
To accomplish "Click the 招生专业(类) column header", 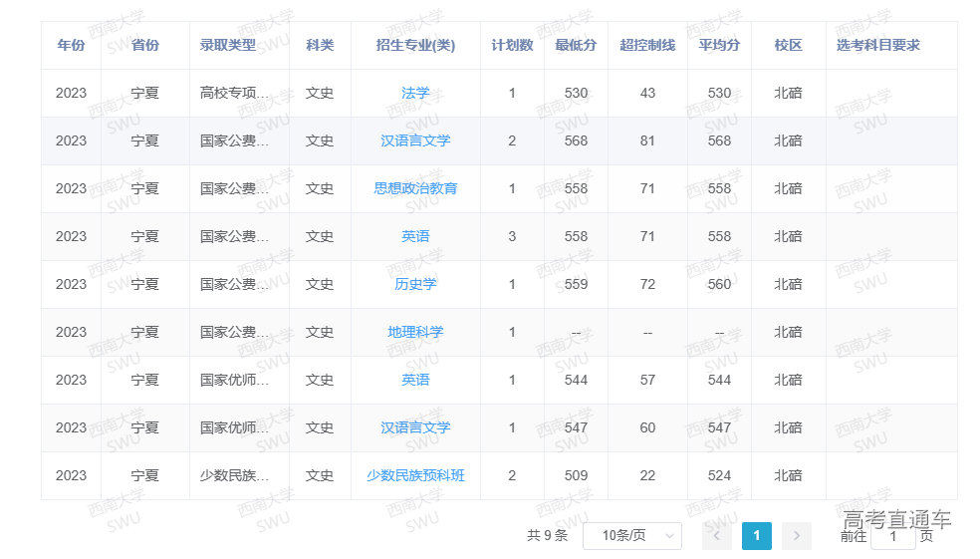I will tap(415, 45).
